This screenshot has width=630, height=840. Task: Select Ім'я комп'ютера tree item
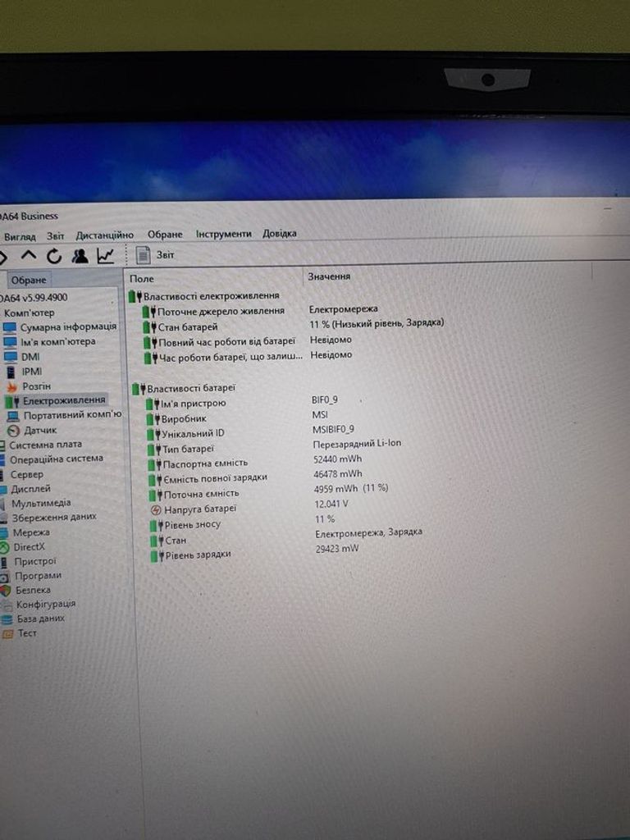click(50, 342)
